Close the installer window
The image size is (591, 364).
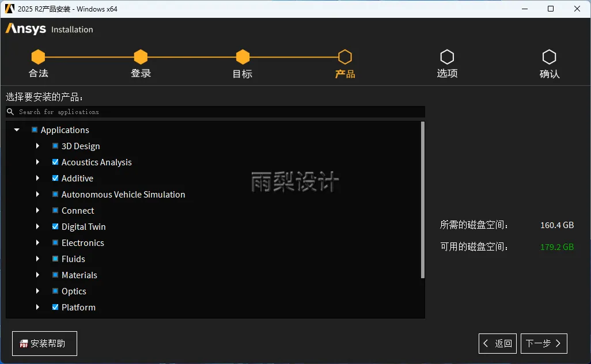[x=577, y=9]
